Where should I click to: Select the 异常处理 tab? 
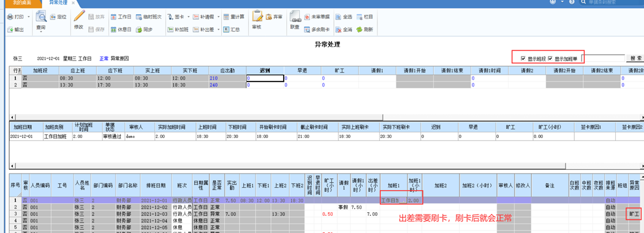58,2
